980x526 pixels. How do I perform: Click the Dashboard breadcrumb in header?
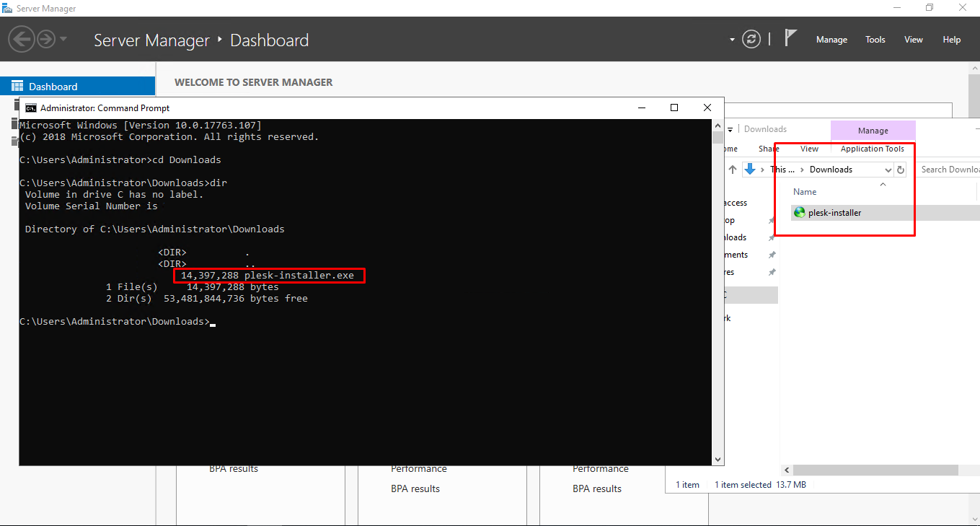pyautogui.click(x=269, y=40)
